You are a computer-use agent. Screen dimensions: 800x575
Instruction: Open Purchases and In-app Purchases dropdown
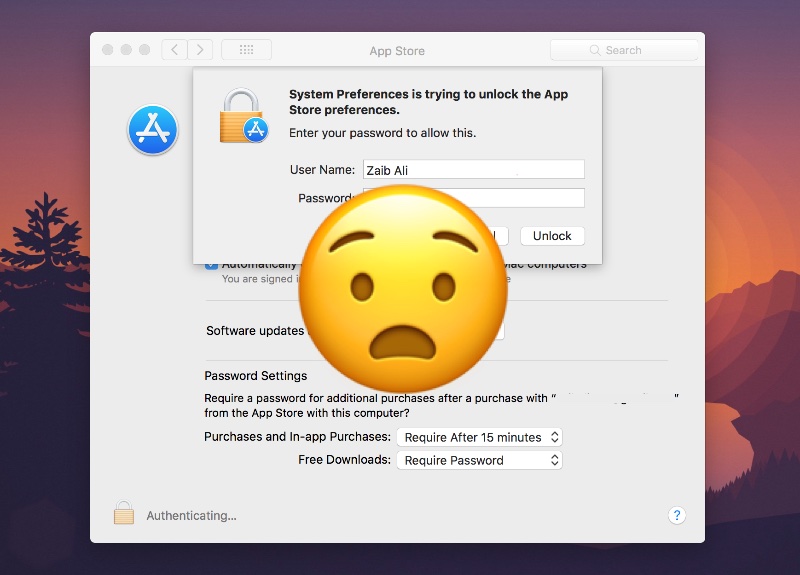(480, 437)
